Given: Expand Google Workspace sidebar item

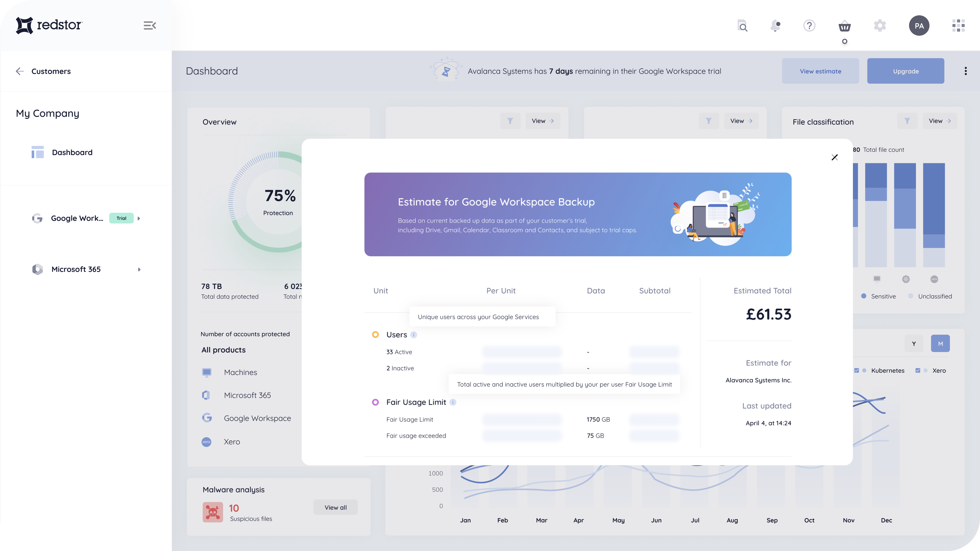Looking at the screenshot, I should point(139,218).
